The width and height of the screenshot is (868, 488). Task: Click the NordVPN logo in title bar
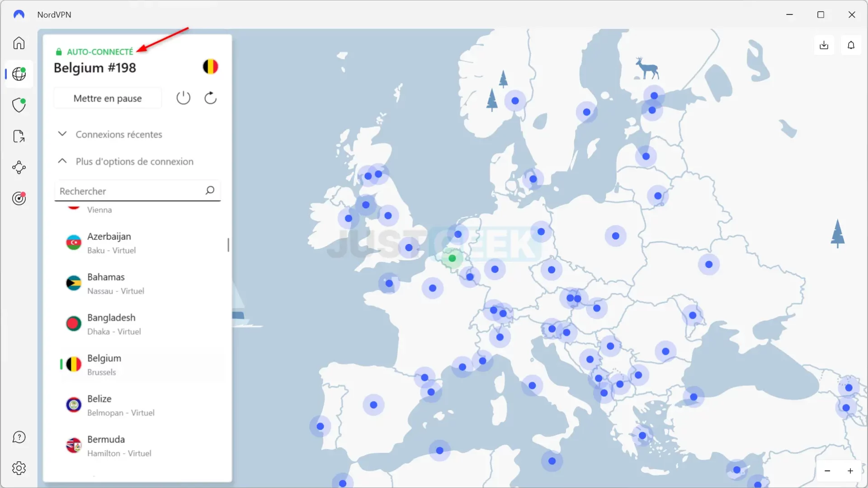click(19, 14)
